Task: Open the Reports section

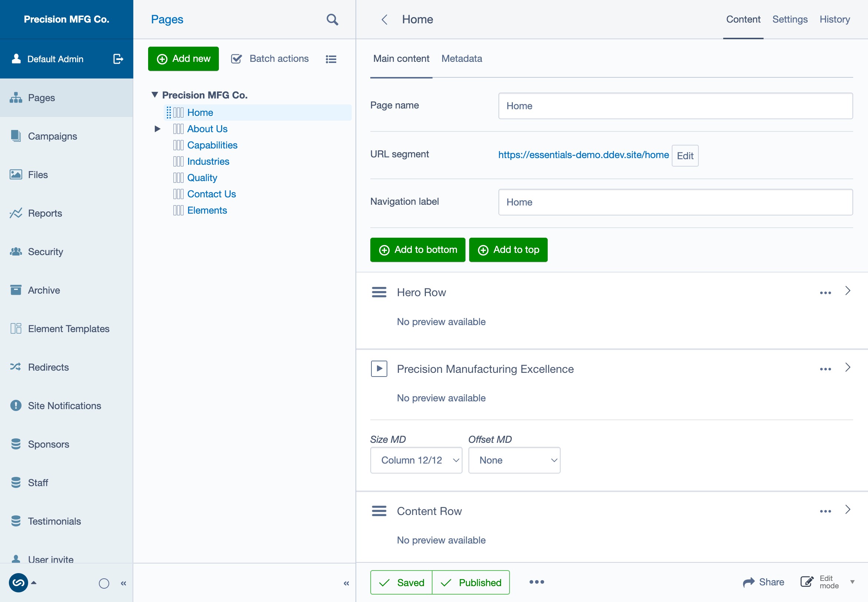Action: 66,213
